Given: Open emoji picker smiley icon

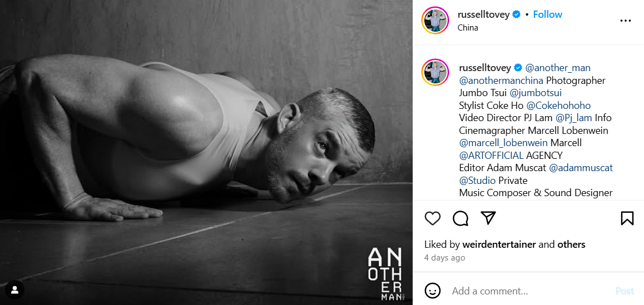Looking at the screenshot, I should point(433,291).
